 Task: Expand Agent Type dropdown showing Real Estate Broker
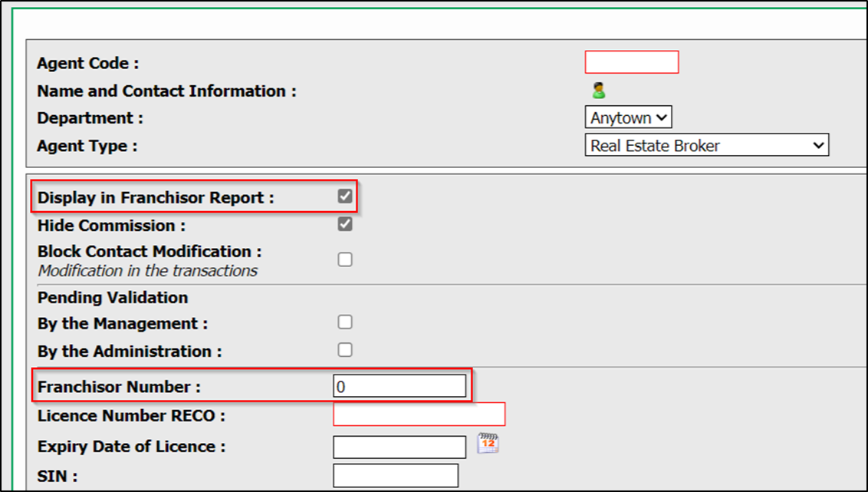pos(707,145)
